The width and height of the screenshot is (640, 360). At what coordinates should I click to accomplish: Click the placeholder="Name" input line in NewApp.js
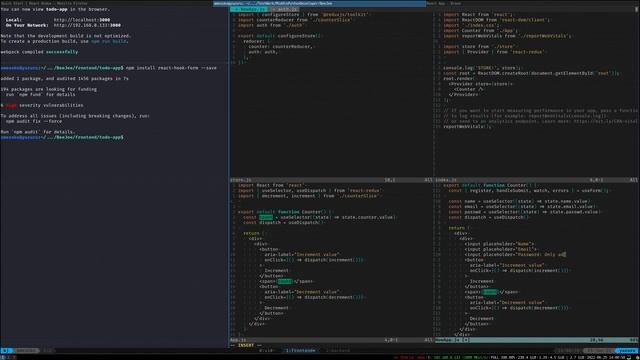[x=500, y=244]
